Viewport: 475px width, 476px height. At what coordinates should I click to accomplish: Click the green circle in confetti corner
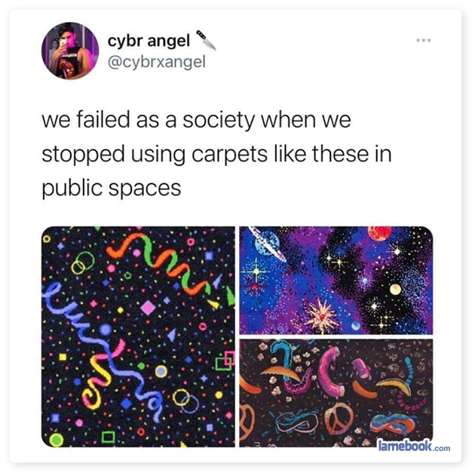[x=56, y=440]
